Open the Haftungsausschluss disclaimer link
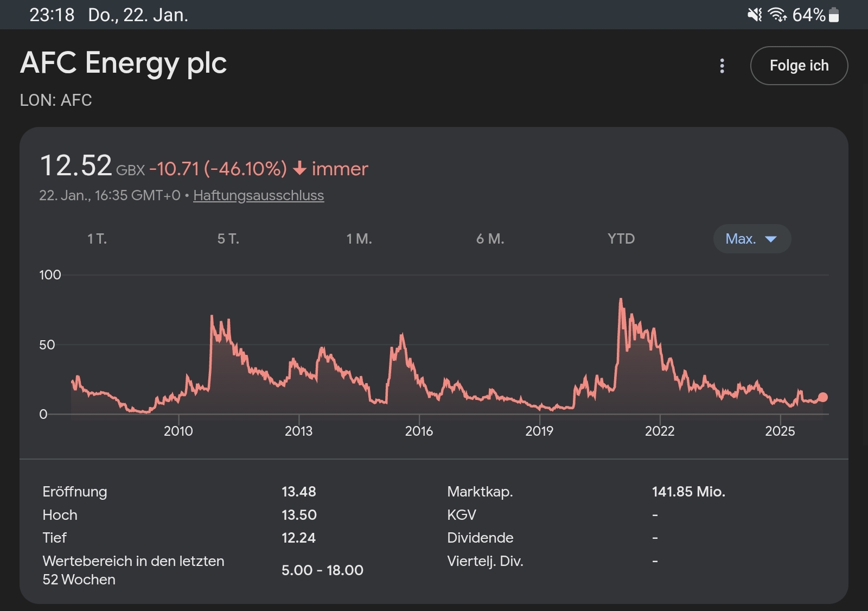Viewport: 868px width, 611px height. 258,195
